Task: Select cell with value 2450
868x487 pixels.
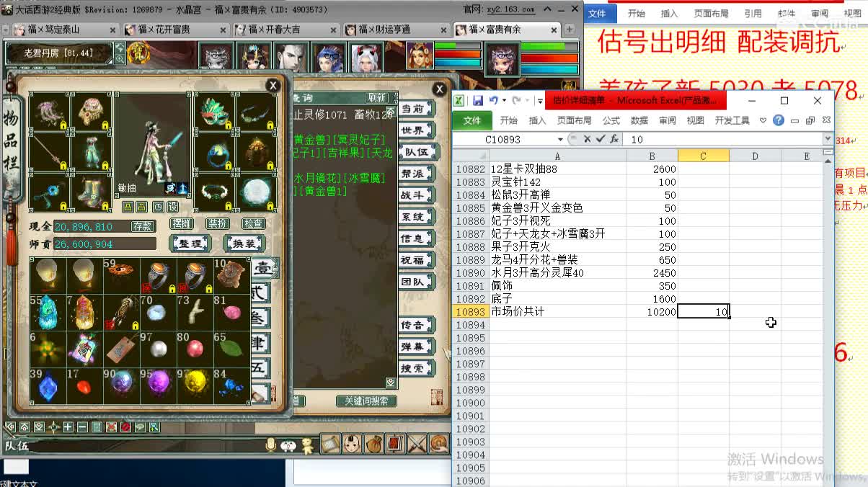Action: click(652, 273)
